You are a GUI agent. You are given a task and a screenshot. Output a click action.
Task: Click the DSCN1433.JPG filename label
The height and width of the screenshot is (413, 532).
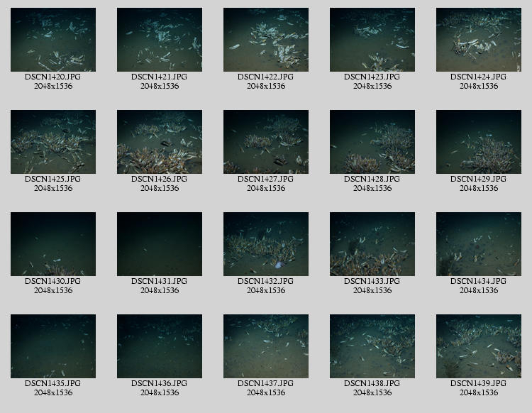pyautogui.click(x=372, y=281)
